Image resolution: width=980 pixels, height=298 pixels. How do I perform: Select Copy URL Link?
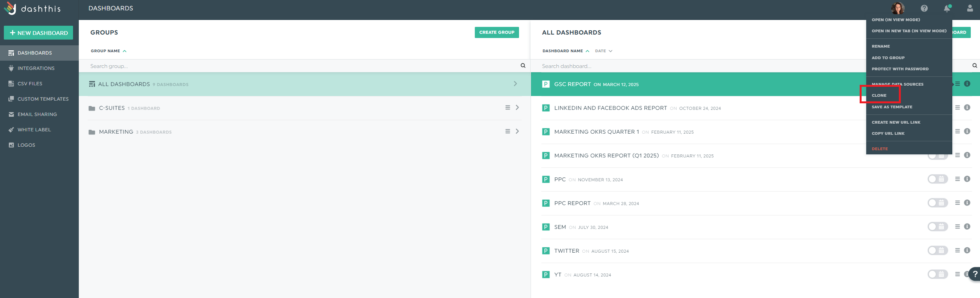point(888,134)
